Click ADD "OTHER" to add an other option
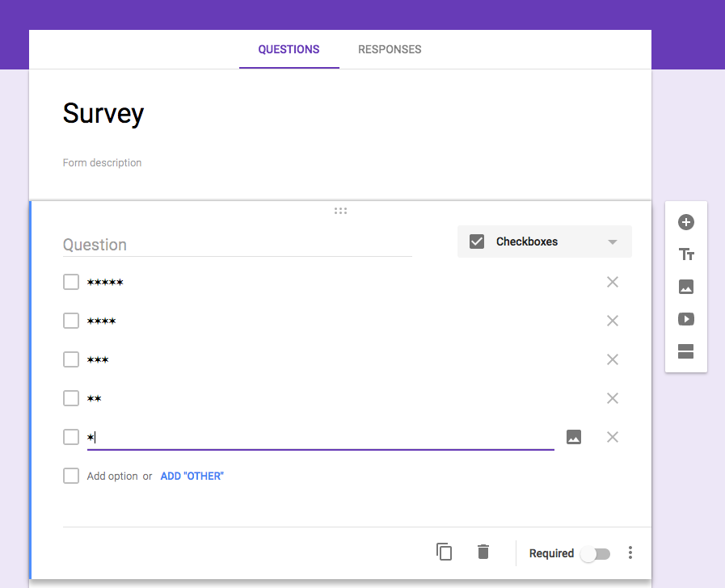This screenshot has width=725, height=588. point(192,476)
